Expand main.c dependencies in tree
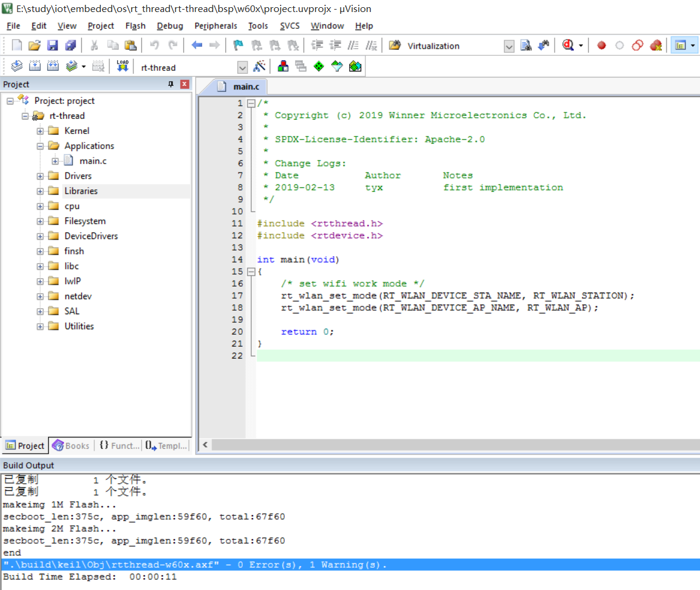 pyautogui.click(x=55, y=161)
